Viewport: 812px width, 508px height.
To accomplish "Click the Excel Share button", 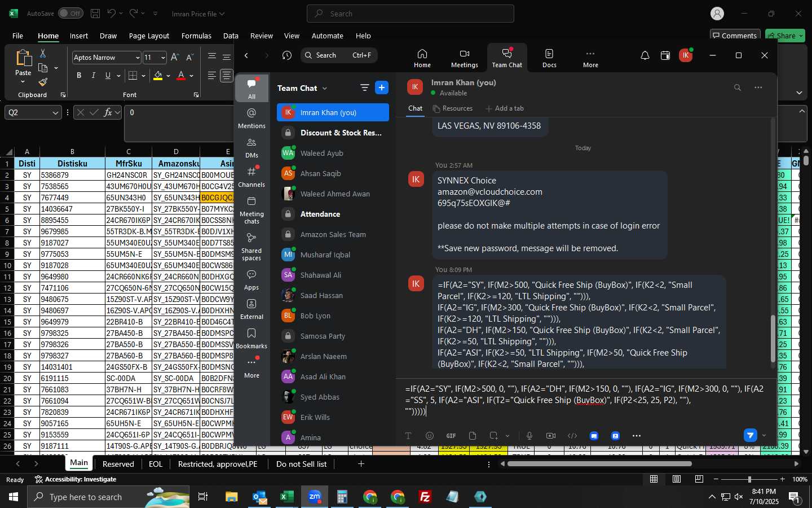I will (x=785, y=36).
